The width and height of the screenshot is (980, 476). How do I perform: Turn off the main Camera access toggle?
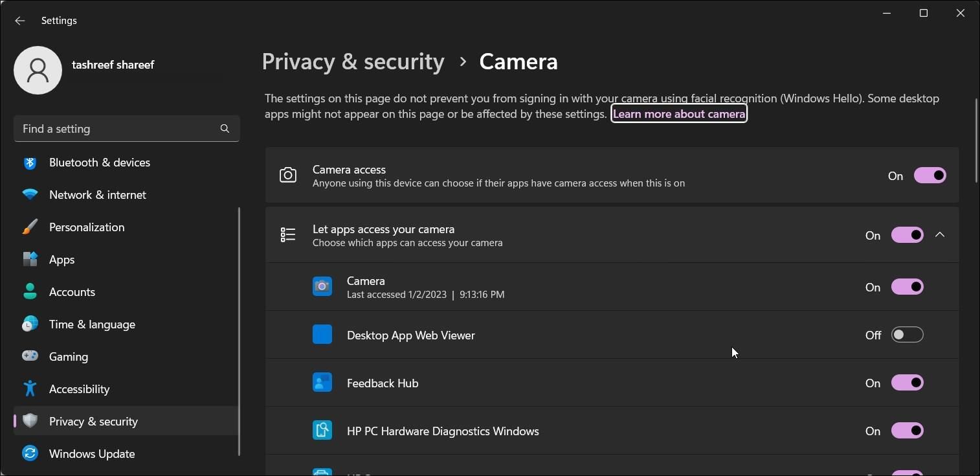[930, 176]
